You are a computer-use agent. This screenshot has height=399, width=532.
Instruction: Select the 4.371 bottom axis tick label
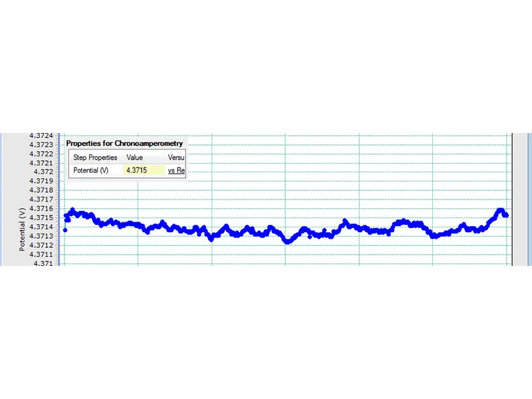[x=43, y=263]
